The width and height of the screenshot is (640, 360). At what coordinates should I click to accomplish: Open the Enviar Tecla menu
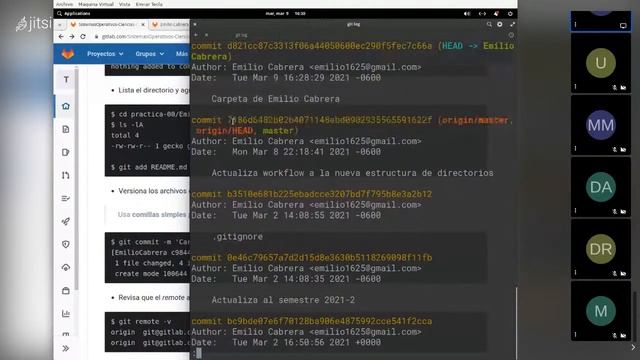click(x=149, y=4)
